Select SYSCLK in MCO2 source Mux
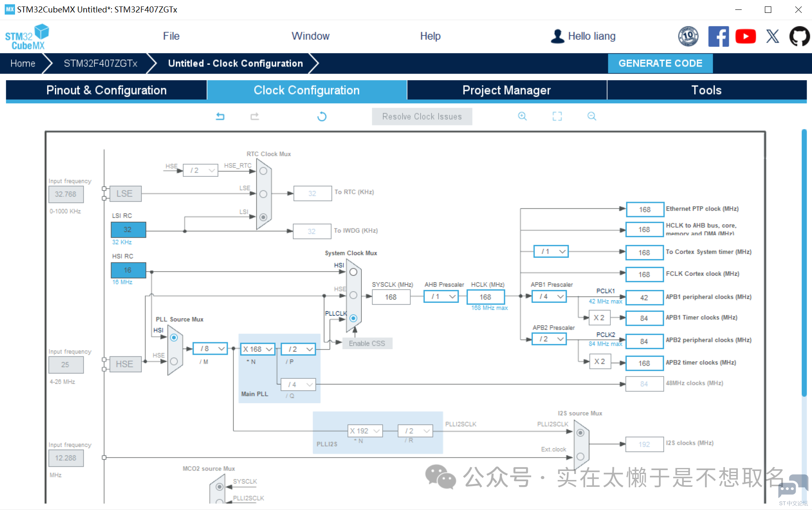Image resolution: width=812 pixels, height=510 pixels. click(220, 486)
